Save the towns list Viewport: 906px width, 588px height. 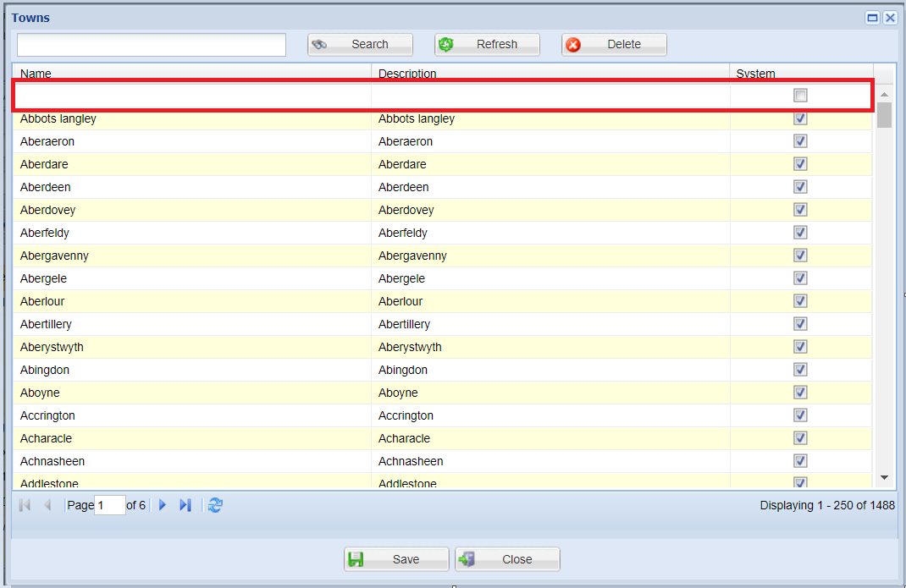click(x=396, y=559)
